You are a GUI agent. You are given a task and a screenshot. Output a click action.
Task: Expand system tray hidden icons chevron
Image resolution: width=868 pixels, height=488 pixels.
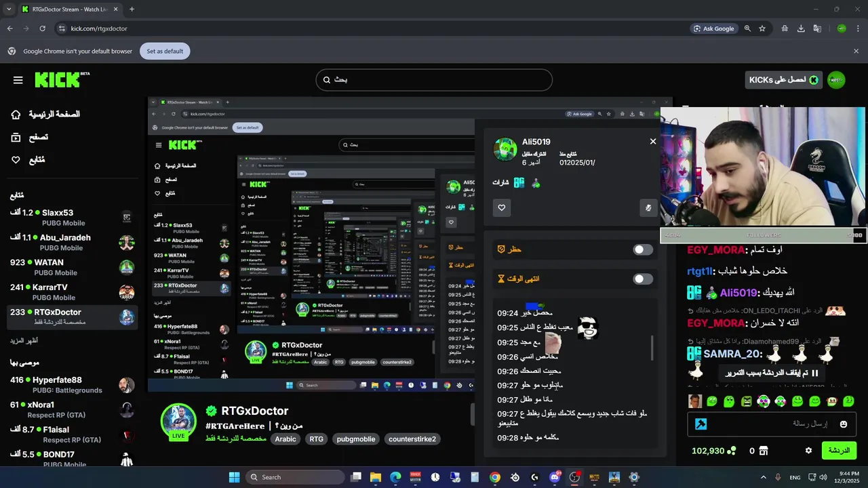point(763,477)
